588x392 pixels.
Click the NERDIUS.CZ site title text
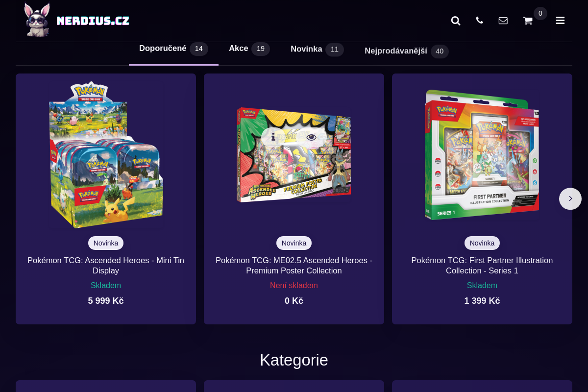coord(93,21)
